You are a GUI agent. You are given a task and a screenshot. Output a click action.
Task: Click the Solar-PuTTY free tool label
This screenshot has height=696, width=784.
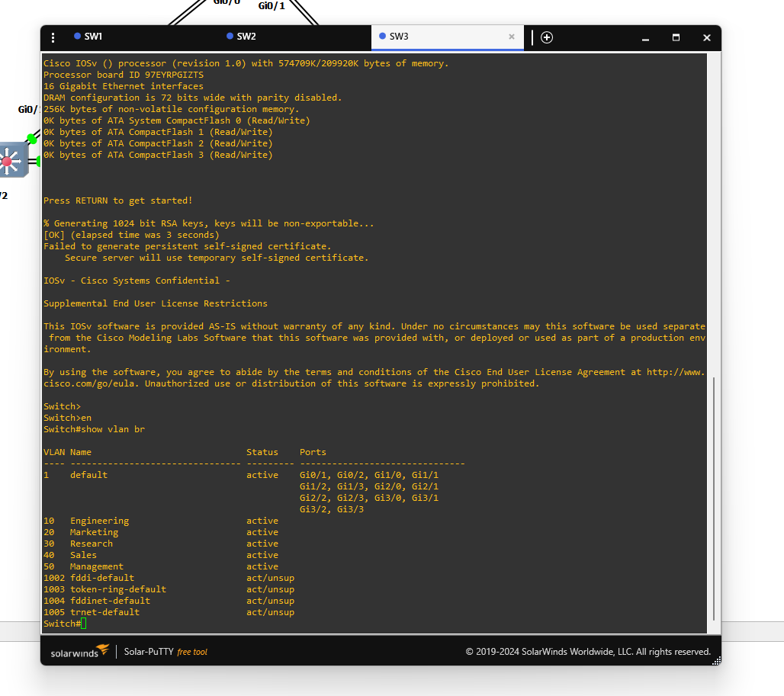165,652
